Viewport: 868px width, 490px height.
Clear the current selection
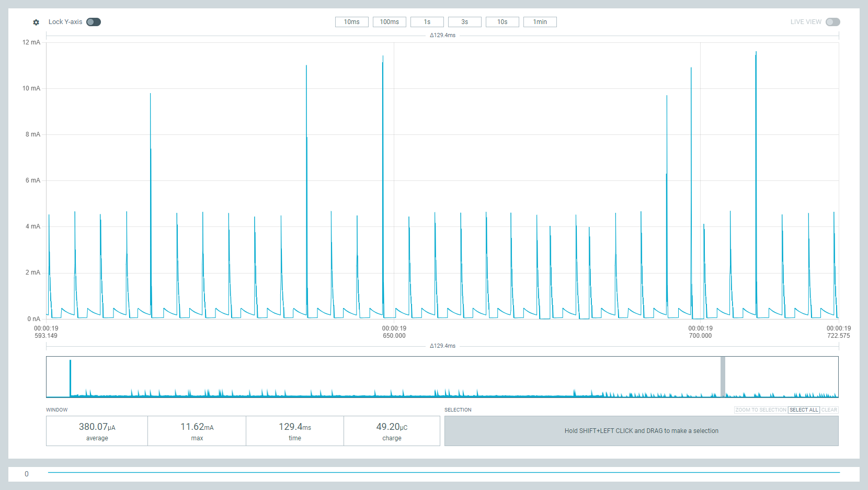(x=829, y=410)
